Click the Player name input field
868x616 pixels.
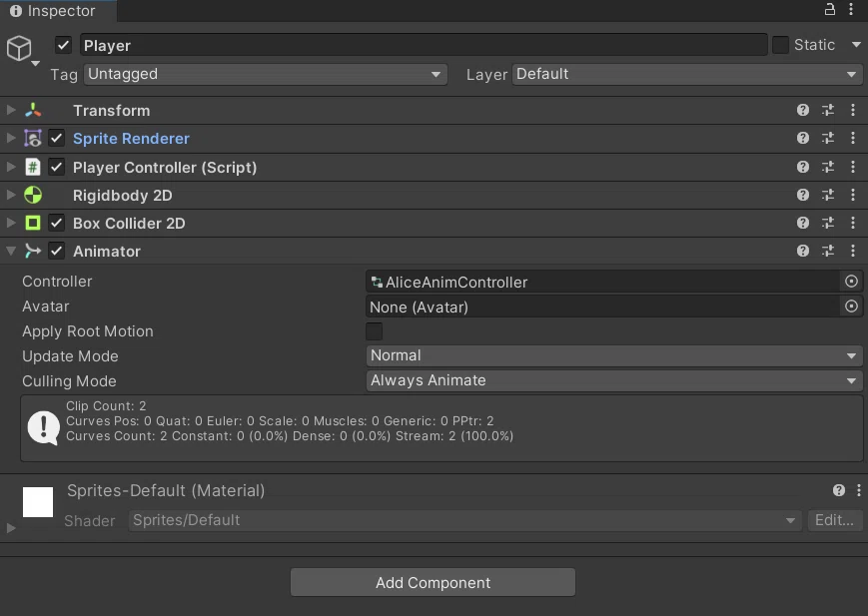click(424, 45)
